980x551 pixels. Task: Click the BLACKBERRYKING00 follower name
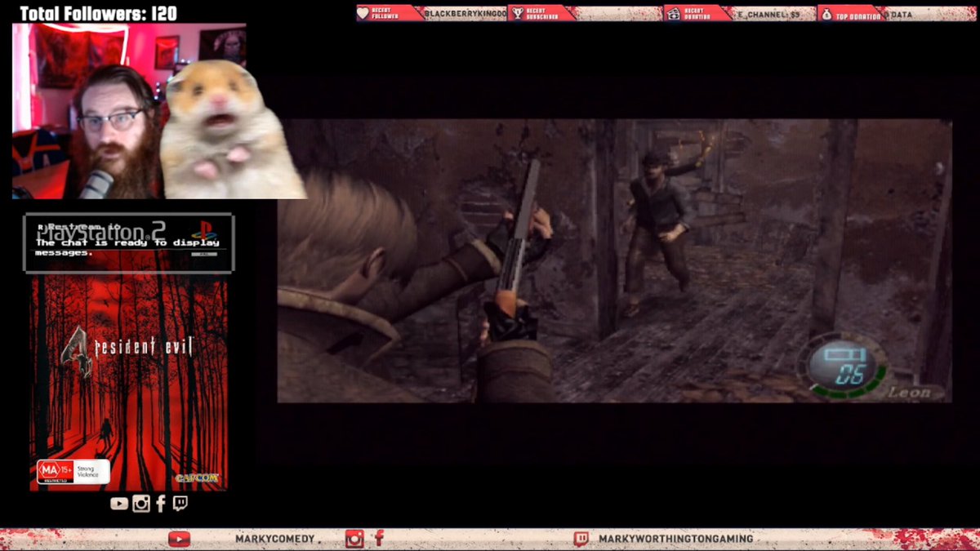tap(465, 14)
